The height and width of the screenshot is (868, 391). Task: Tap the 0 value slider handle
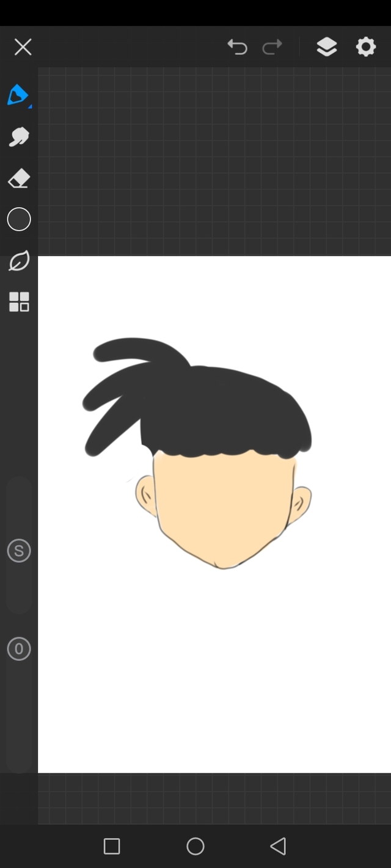(19, 649)
